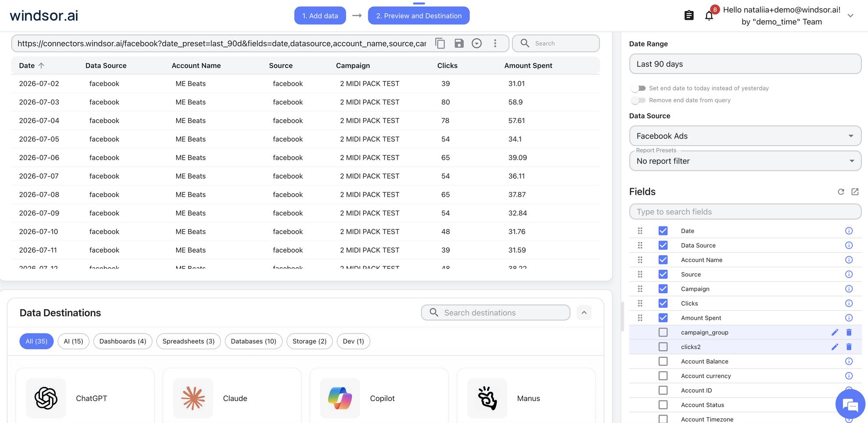Edit the clicks2 custom field

[835, 347]
